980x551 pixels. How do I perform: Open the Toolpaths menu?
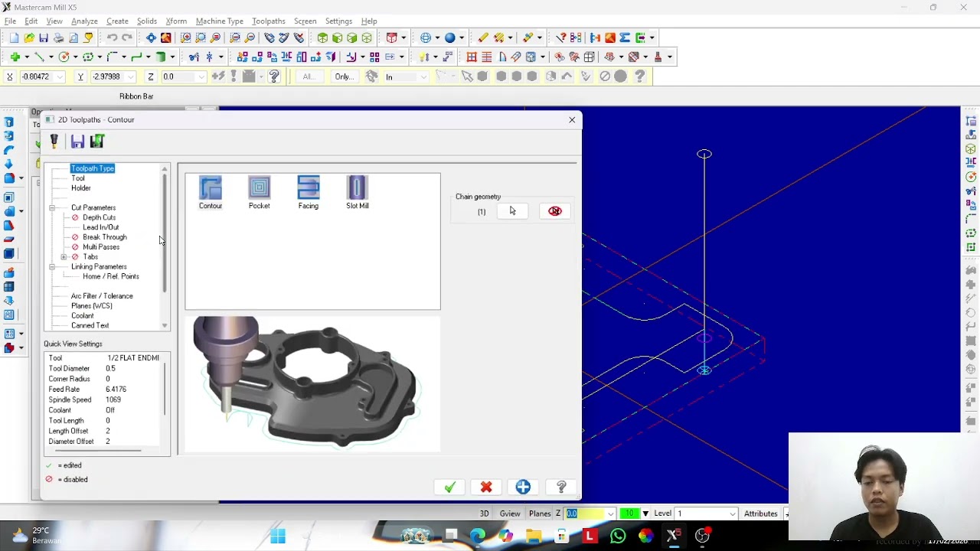point(269,21)
